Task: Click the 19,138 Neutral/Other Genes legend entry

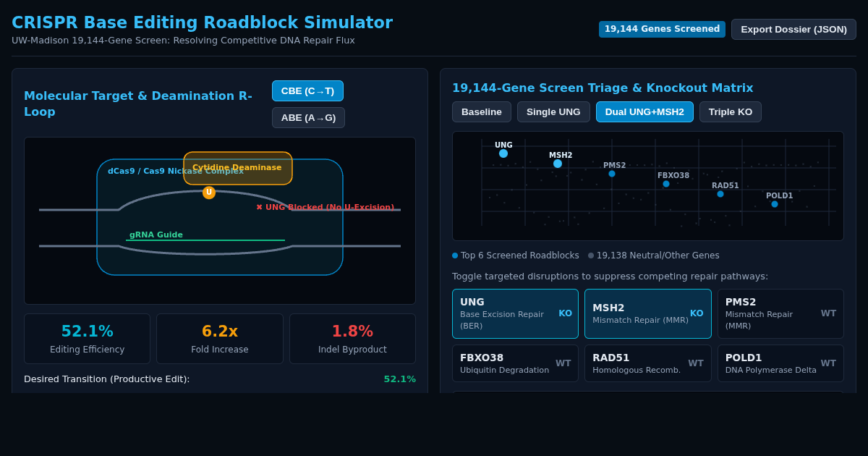Action: click(x=654, y=256)
